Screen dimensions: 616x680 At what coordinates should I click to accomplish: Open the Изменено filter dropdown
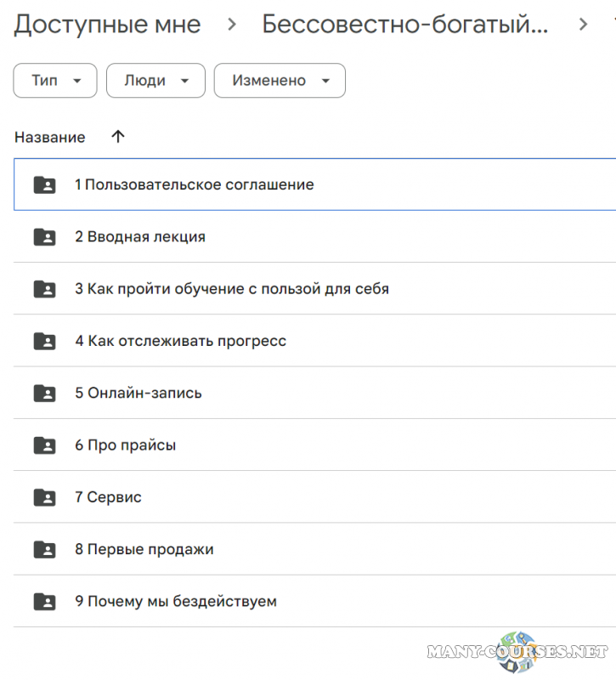pos(280,81)
